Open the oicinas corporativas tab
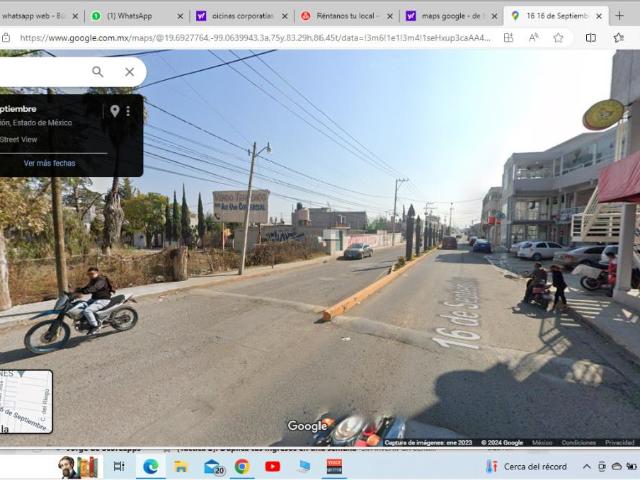Viewport: 640px width, 480px height. tap(242, 16)
